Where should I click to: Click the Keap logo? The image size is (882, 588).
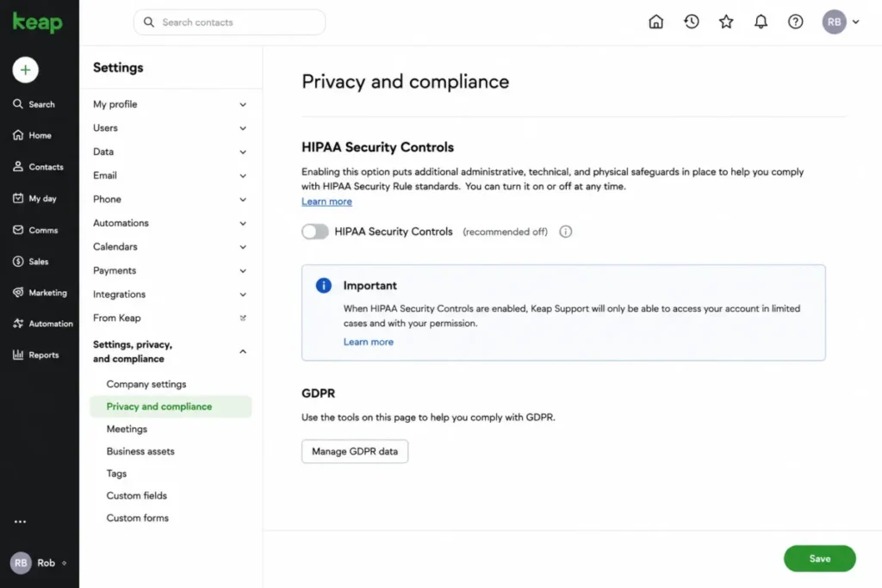tap(37, 22)
